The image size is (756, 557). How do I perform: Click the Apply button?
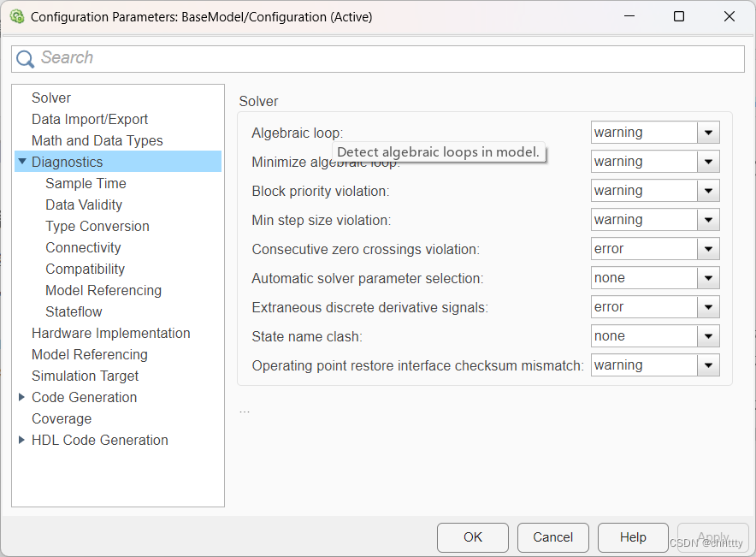(x=713, y=537)
